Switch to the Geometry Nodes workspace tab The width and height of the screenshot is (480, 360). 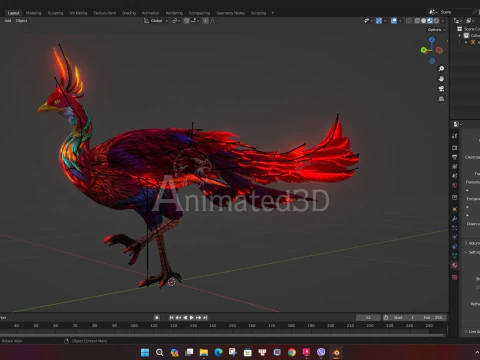click(230, 13)
